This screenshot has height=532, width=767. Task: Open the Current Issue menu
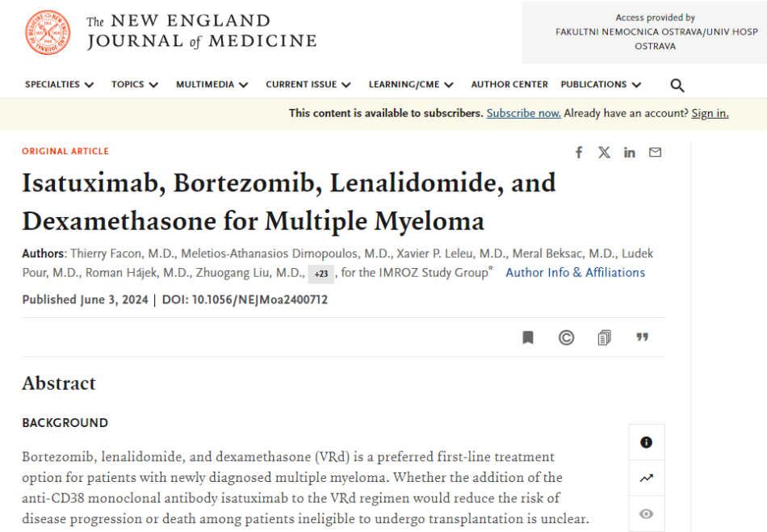click(308, 85)
